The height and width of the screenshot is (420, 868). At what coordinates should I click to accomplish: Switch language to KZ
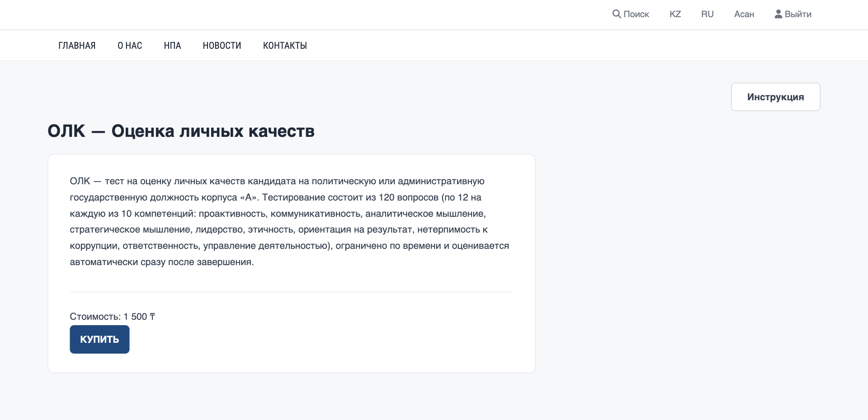tap(675, 14)
